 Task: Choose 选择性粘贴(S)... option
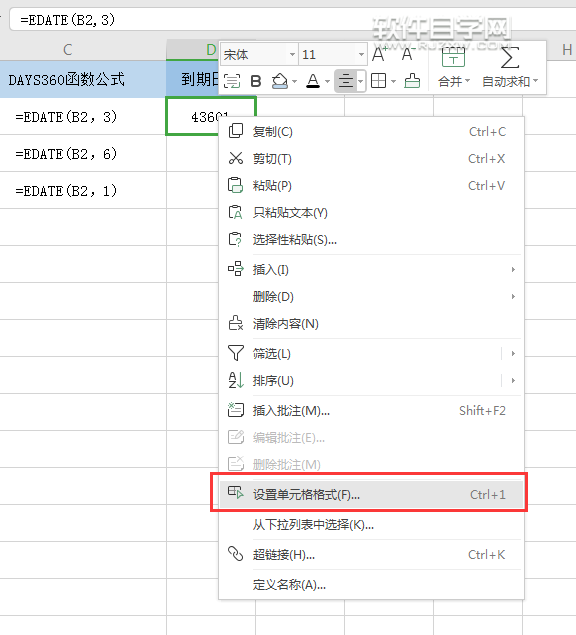pos(371,240)
